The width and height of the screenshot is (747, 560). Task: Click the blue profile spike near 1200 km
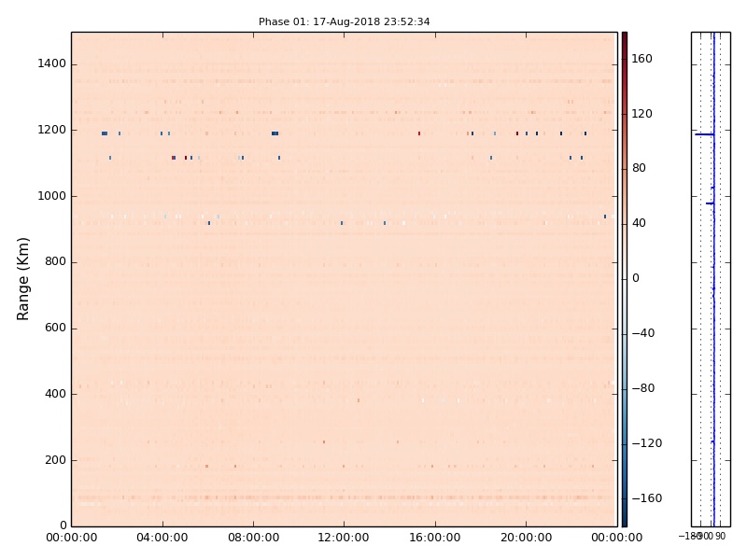coord(705,134)
